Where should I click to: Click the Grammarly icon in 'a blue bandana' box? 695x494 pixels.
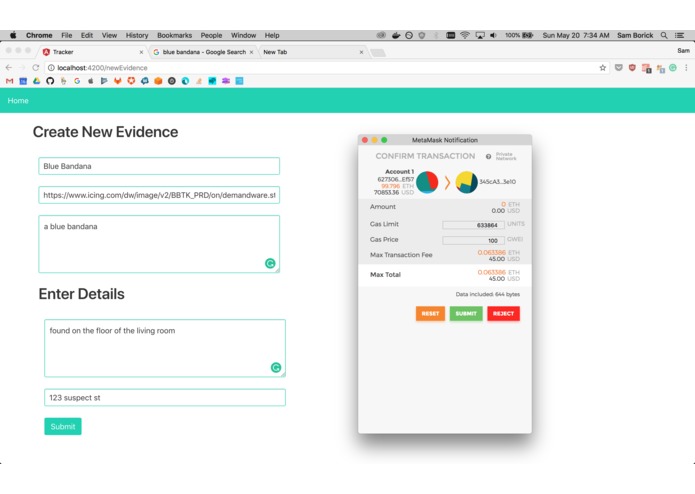(x=270, y=264)
